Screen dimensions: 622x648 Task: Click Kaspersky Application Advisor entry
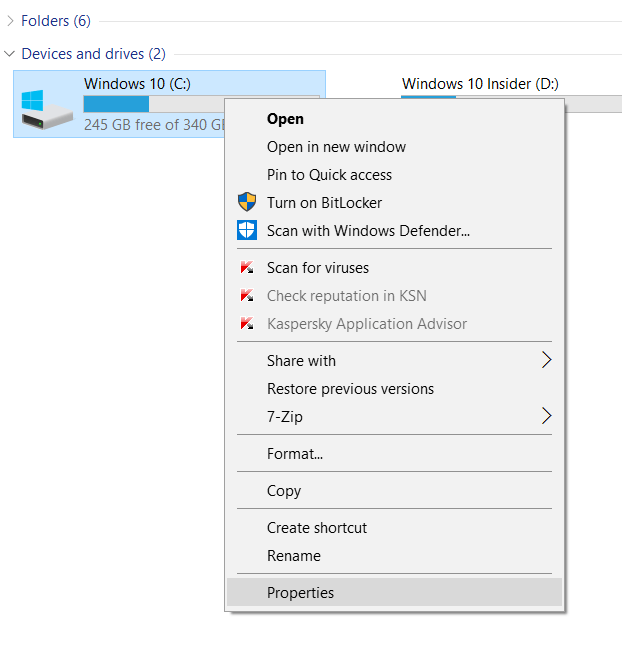pos(395,324)
